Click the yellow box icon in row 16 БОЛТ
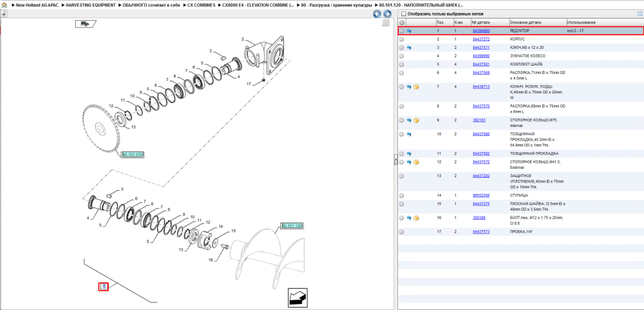 (417, 218)
